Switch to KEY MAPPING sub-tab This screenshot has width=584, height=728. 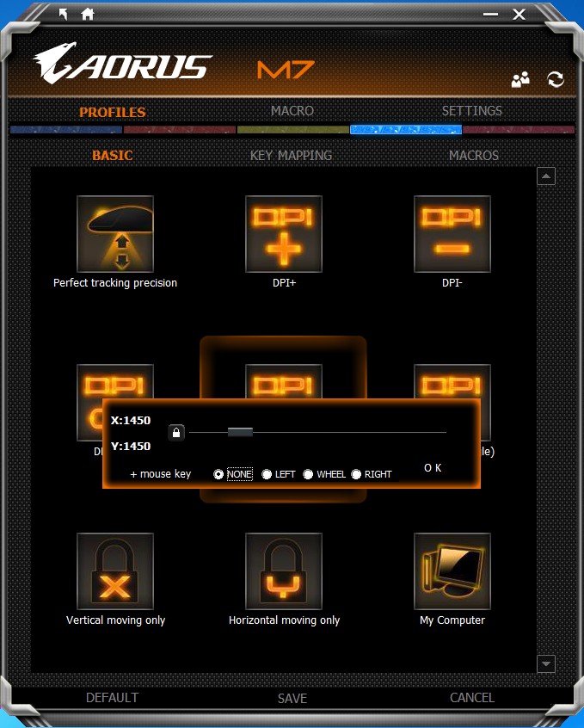pyautogui.click(x=291, y=155)
